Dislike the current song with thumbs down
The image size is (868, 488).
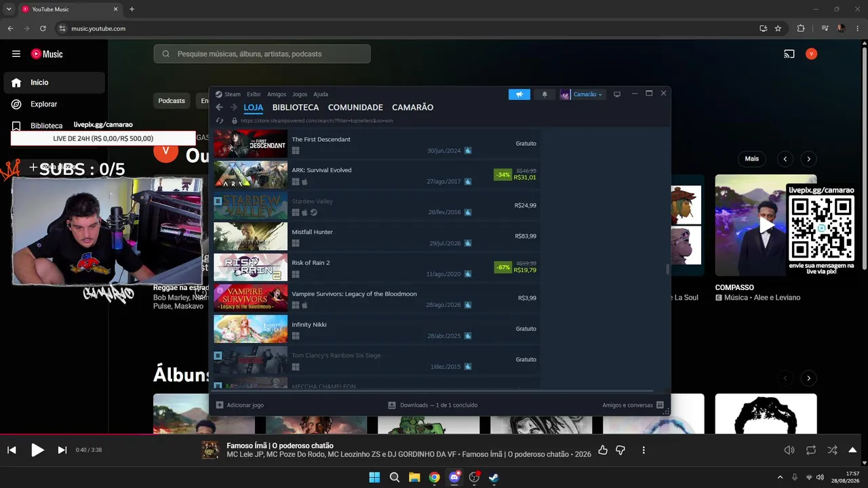click(620, 450)
